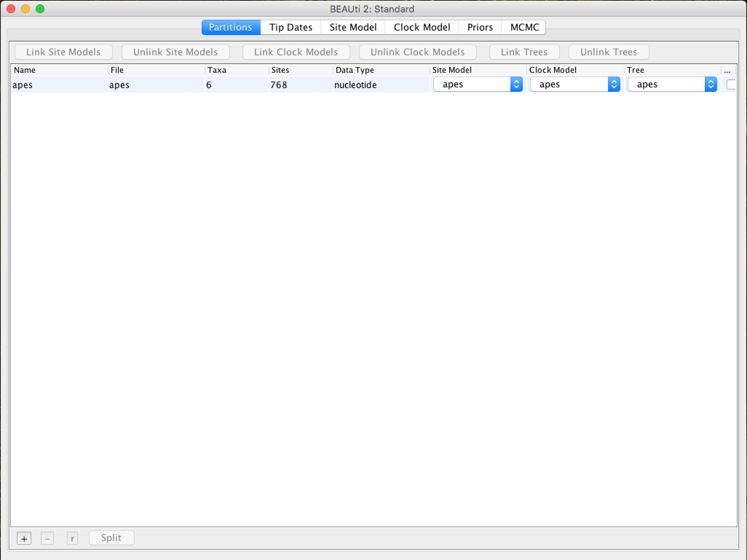This screenshot has height=560, width=747.
Task: Click the Taxa column header
Action: pos(237,70)
